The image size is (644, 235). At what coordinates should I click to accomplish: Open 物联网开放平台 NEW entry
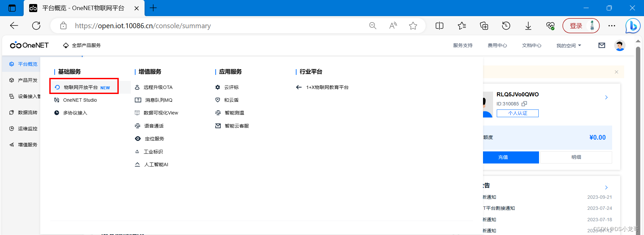[x=84, y=87]
